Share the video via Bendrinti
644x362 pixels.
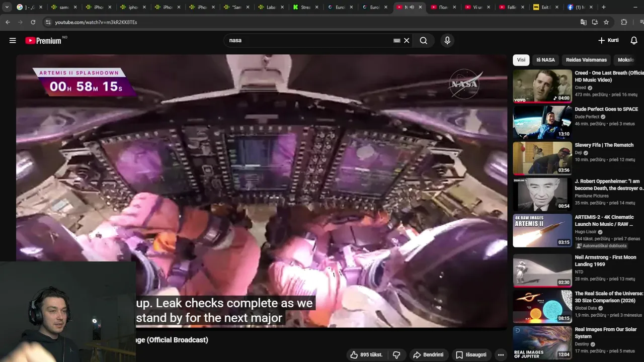click(428, 355)
